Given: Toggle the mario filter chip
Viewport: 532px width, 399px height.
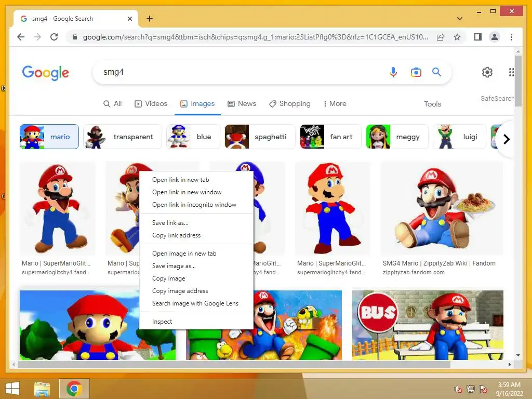Looking at the screenshot, I should click(x=49, y=137).
